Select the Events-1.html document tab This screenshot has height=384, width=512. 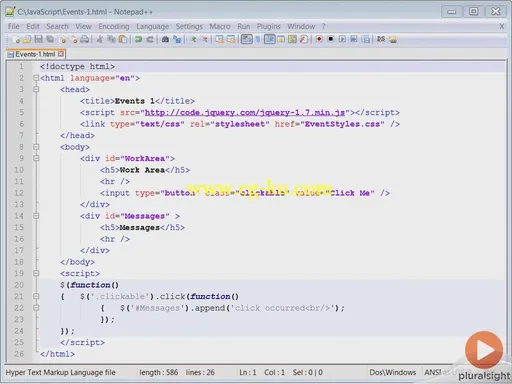[35, 54]
